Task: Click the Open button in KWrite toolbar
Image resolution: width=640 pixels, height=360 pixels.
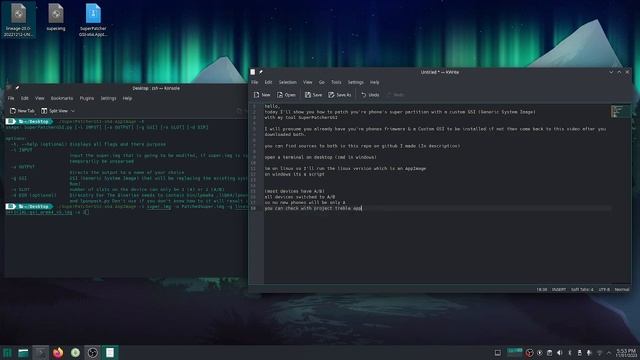Action: coord(286,95)
